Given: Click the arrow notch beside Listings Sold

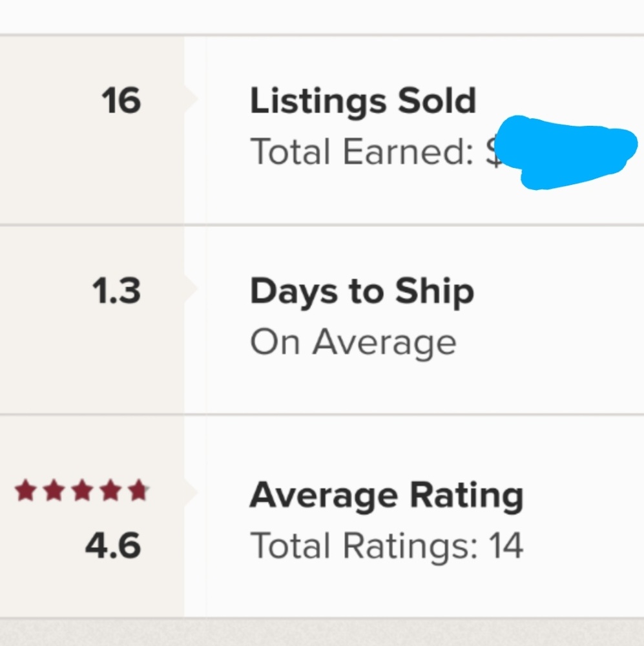Looking at the screenshot, I should (191, 99).
